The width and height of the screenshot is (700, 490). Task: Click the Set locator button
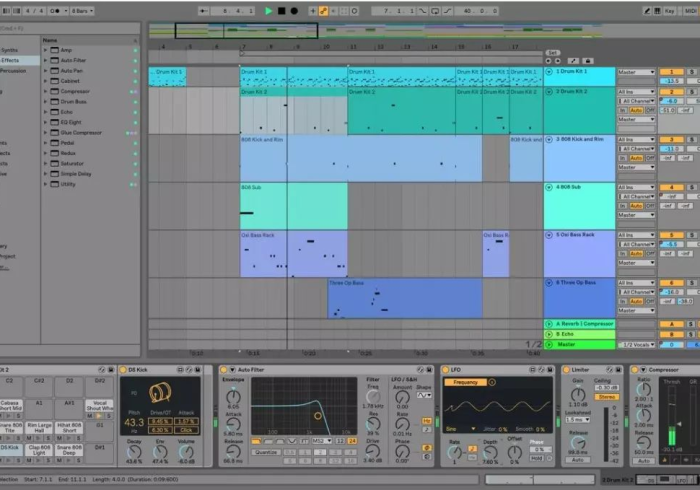(553, 52)
